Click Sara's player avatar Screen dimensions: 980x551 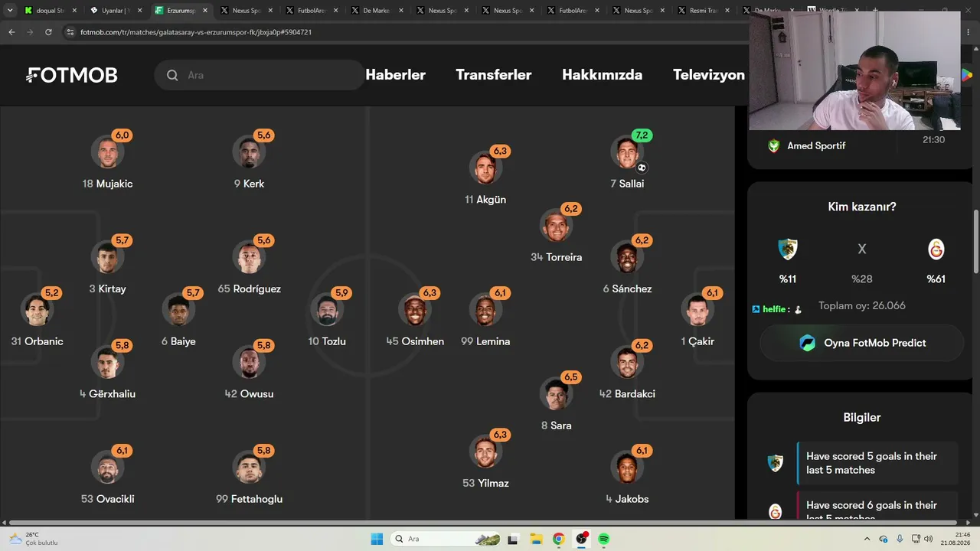coord(557,394)
